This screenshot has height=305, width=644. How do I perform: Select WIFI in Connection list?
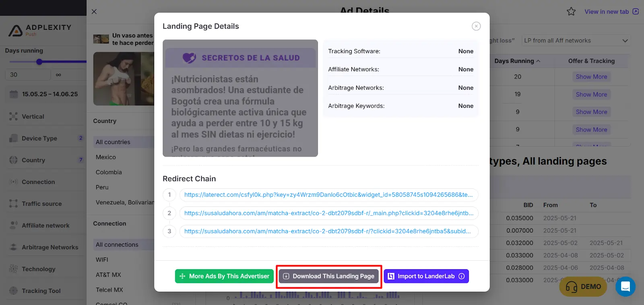click(102, 260)
